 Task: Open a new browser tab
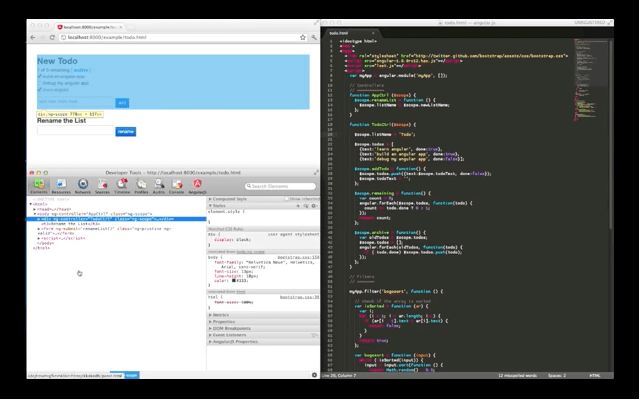coord(131,27)
